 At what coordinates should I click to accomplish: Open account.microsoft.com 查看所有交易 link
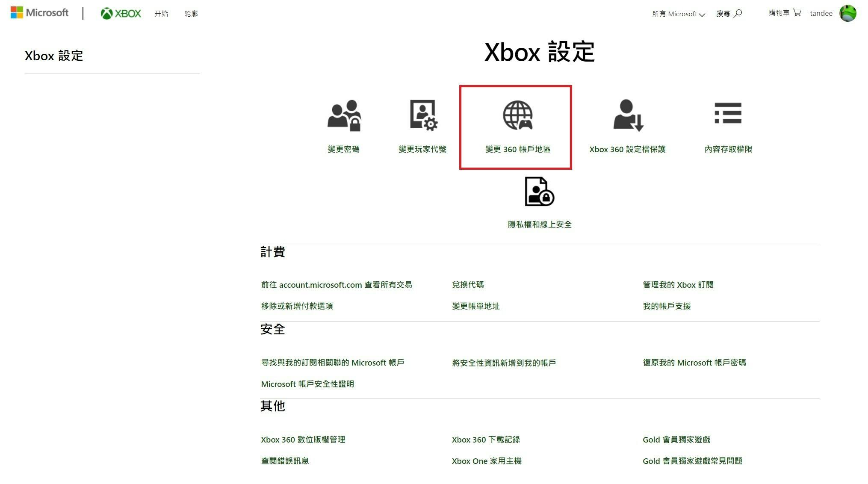337,285
